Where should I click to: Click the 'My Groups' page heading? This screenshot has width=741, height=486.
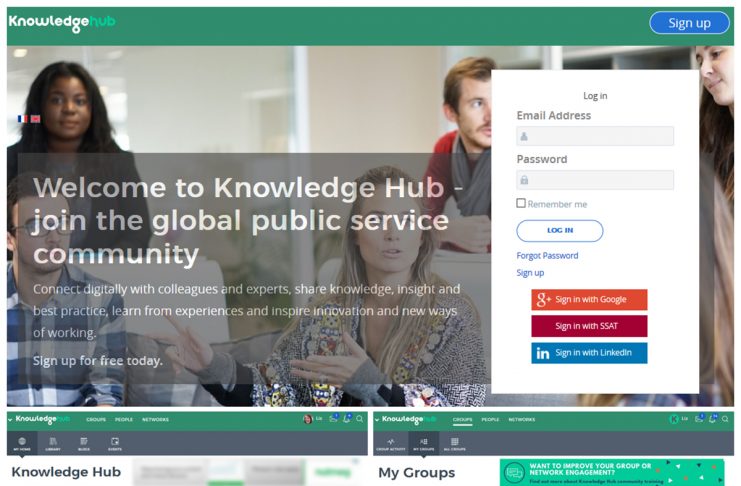click(416, 473)
